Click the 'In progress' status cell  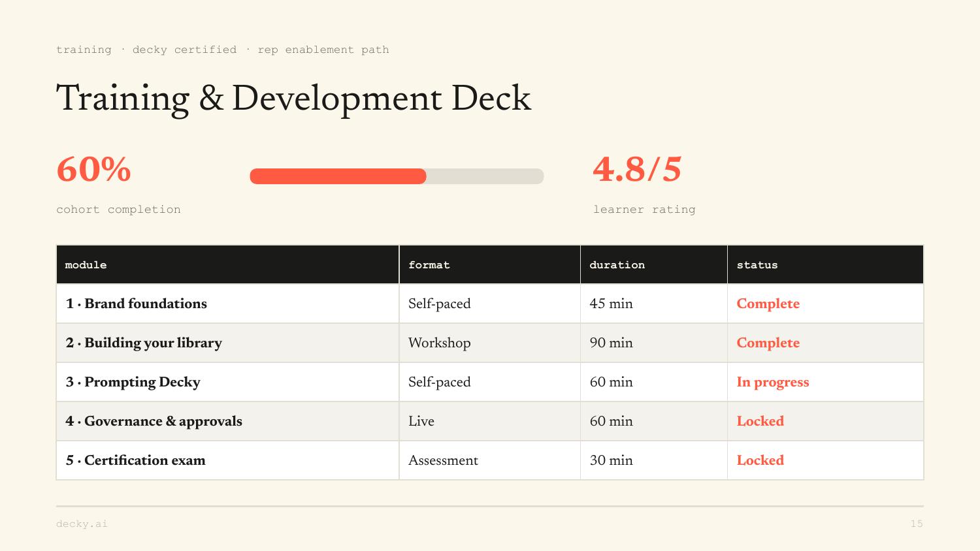(825, 382)
